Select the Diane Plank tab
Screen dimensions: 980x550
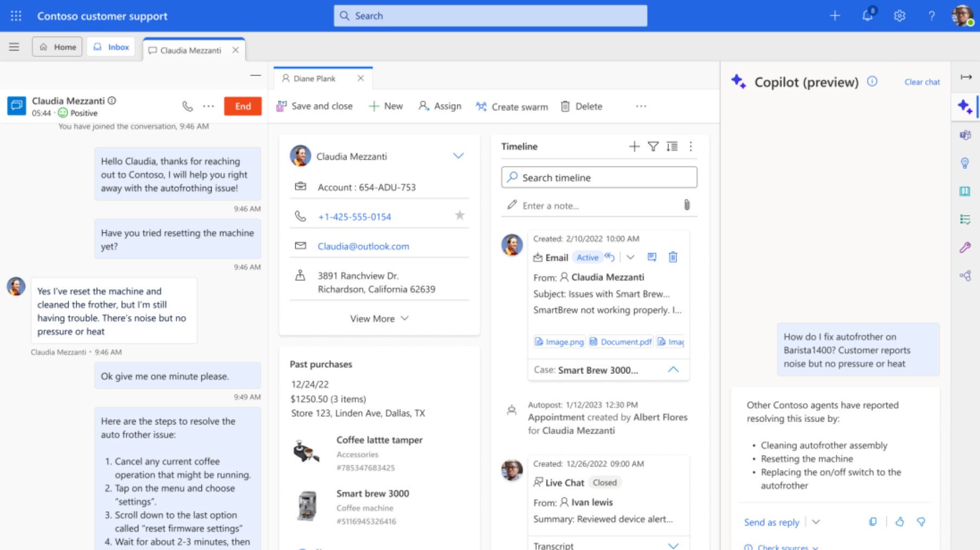(x=314, y=79)
